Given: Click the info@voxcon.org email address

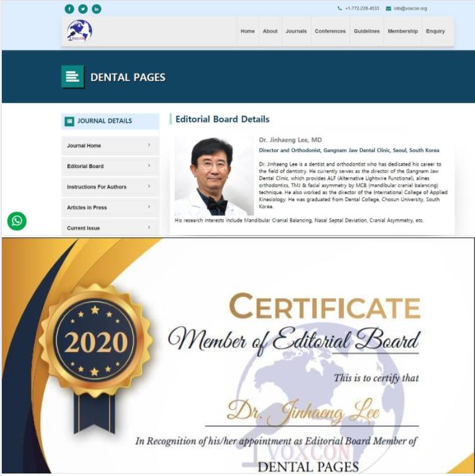Looking at the screenshot, I should [x=410, y=9].
